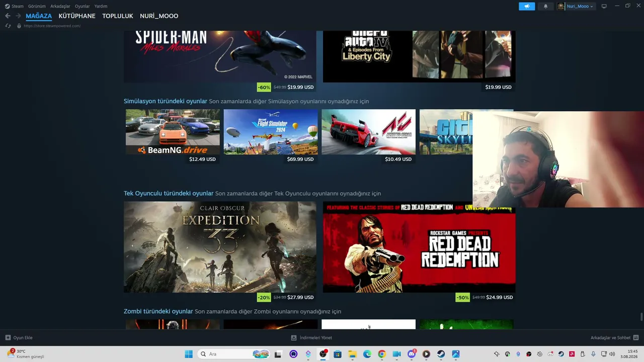Open the Grand Theft Auto IV banner

[x=419, y=56]
